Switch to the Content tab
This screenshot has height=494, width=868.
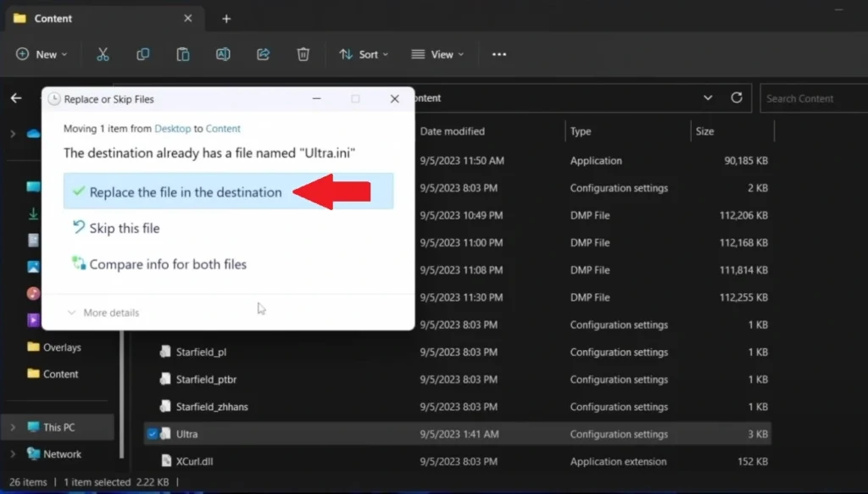[x=103, y=19]
